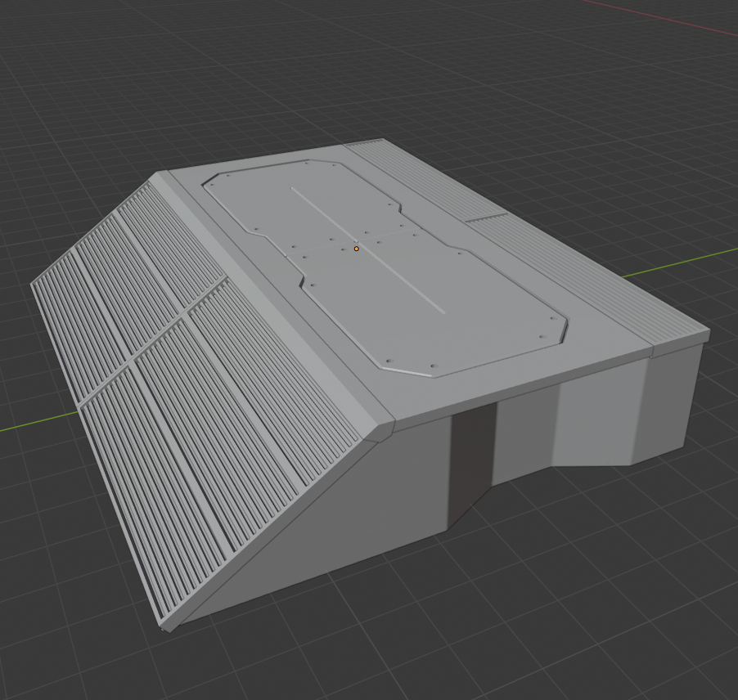738x700 pixels.
Task: Select the bunker model's object origin point
Action: pyautogui.click(x=356, y=248)
